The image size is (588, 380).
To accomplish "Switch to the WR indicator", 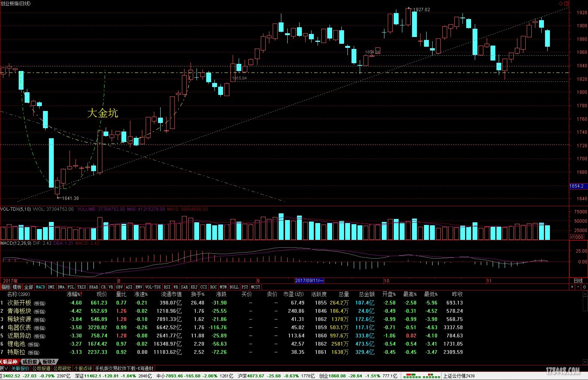I will [176, 287].
